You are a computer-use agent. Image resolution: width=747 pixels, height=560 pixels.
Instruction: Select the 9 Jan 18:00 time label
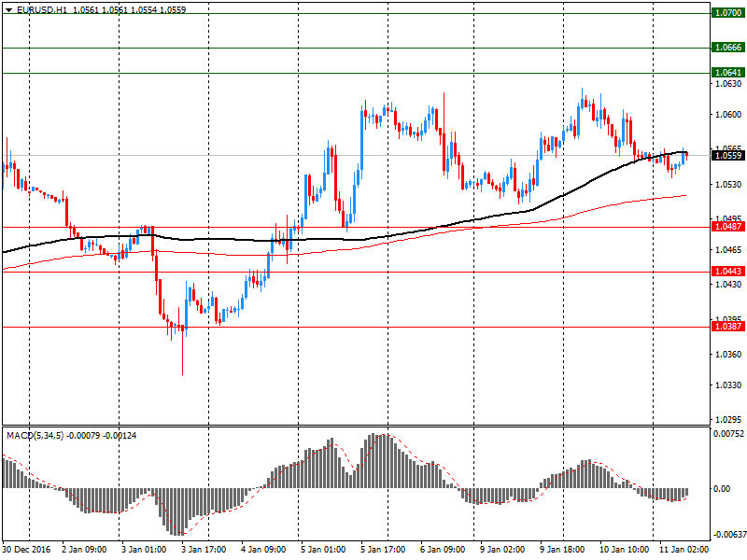562,550
